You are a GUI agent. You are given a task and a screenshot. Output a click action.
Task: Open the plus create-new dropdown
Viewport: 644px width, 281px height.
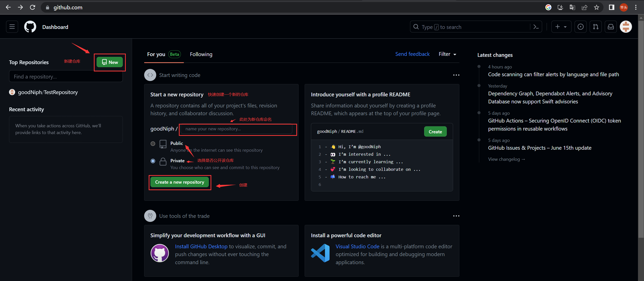click(561, 27)
